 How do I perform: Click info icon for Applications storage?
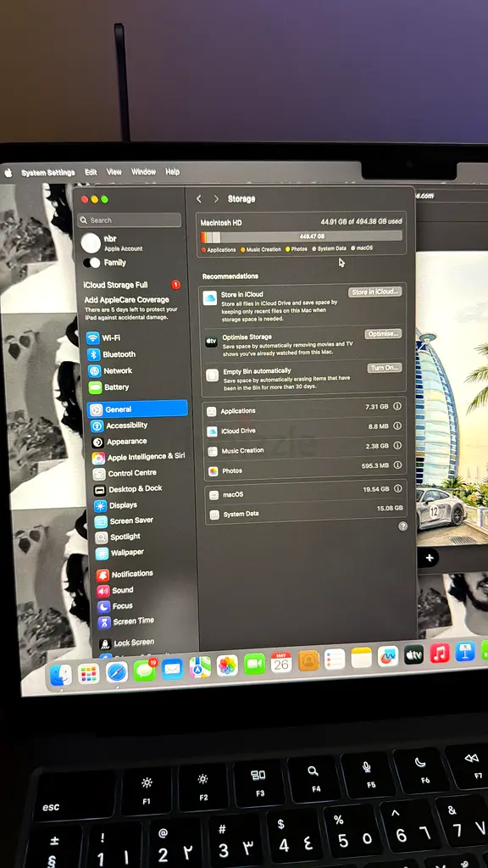point(396,406)
